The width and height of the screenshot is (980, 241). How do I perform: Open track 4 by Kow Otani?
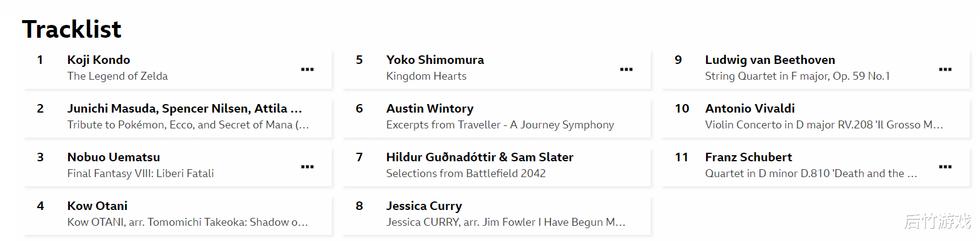coord(177,214)
